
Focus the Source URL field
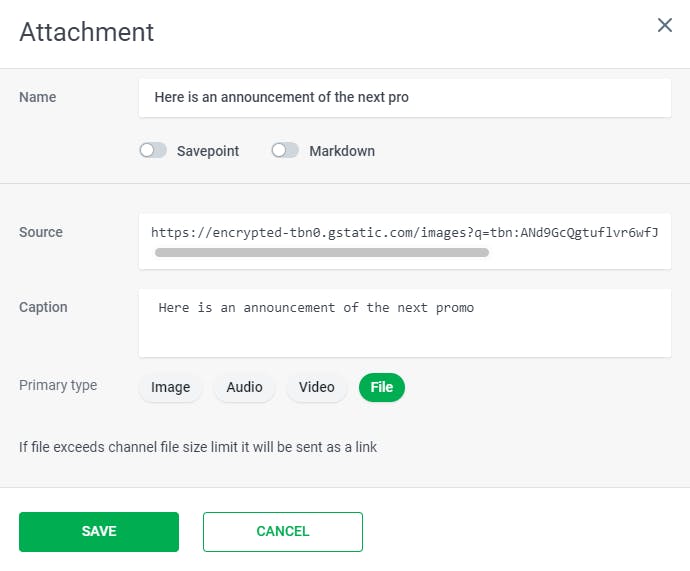coord(404,232)
